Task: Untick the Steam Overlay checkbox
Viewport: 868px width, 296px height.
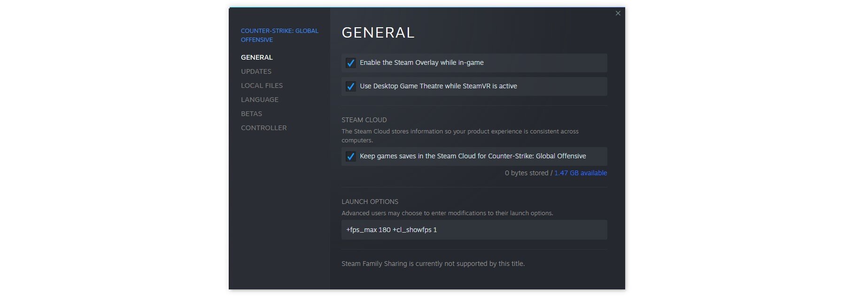Action: 350,63
